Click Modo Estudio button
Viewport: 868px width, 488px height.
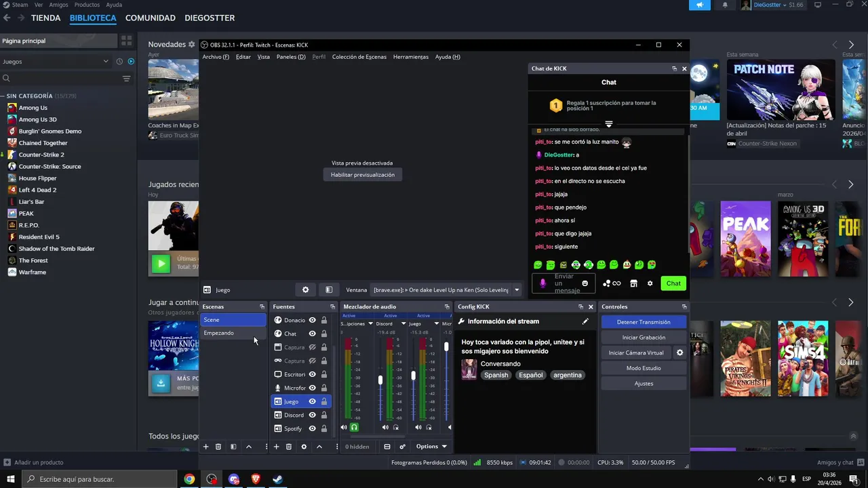coord(644,368)
